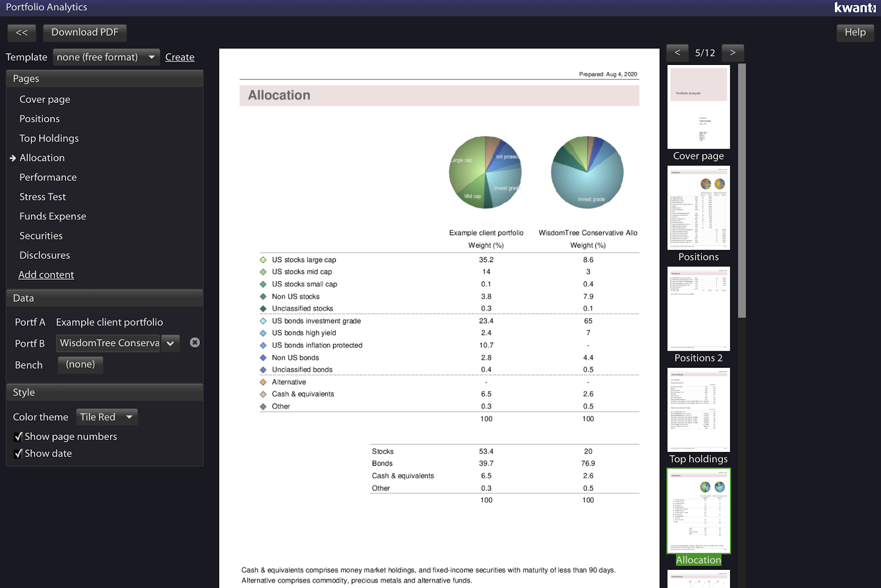Image resolution: width=881 pixels, height=588 pixels.
Task: Click the Help button
Action: point(855,32)
